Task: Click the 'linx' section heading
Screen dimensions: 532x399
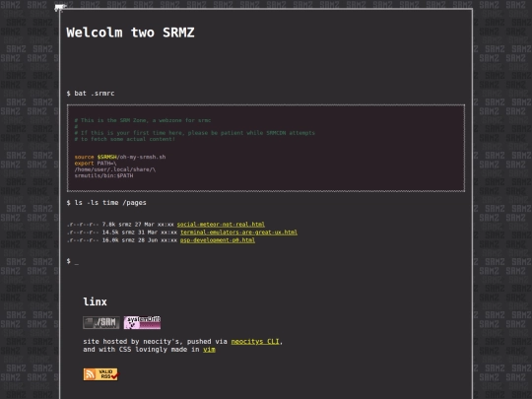Action: click(95, 301)
